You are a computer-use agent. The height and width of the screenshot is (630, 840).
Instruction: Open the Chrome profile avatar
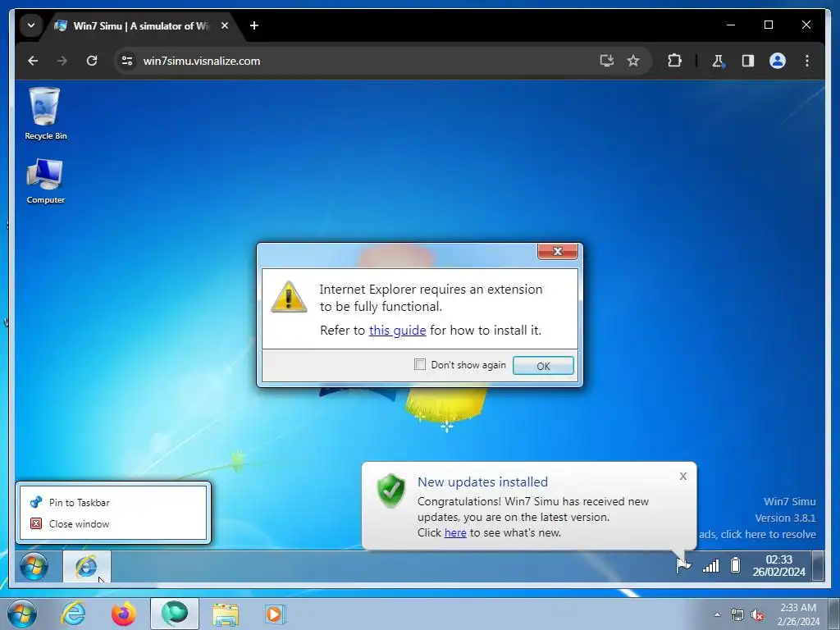[778, 61]
